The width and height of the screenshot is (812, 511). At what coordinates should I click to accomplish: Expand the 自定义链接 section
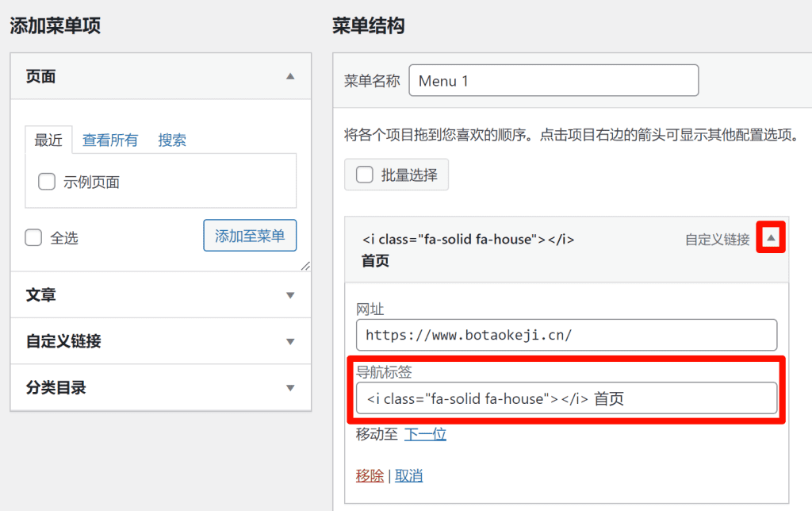click(290, 341)
